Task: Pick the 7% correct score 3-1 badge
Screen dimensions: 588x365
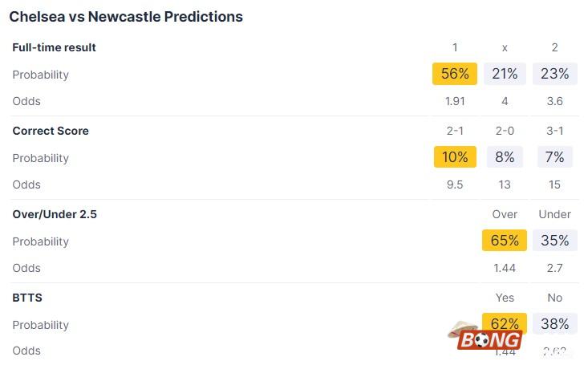Action: [554, 157]
